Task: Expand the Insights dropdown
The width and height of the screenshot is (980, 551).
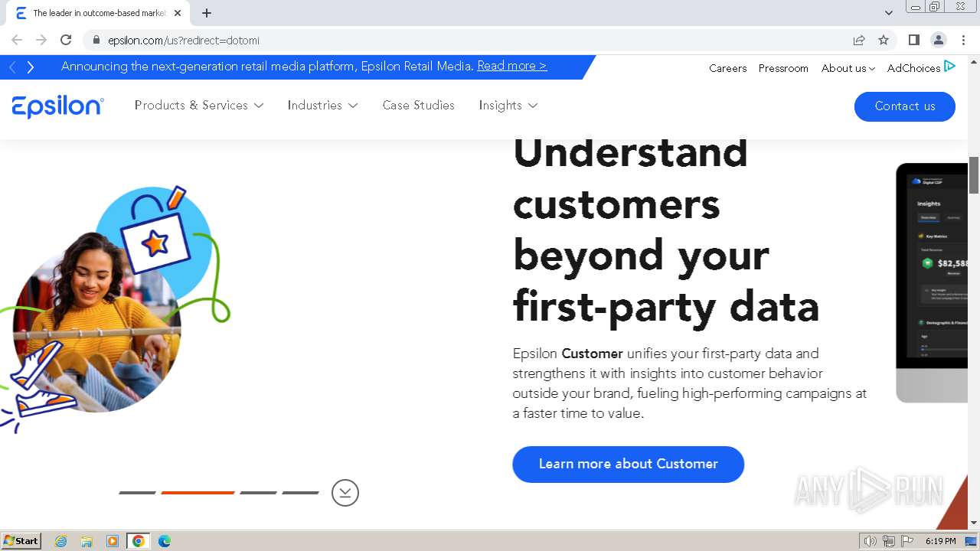Action: pos(508,106)
